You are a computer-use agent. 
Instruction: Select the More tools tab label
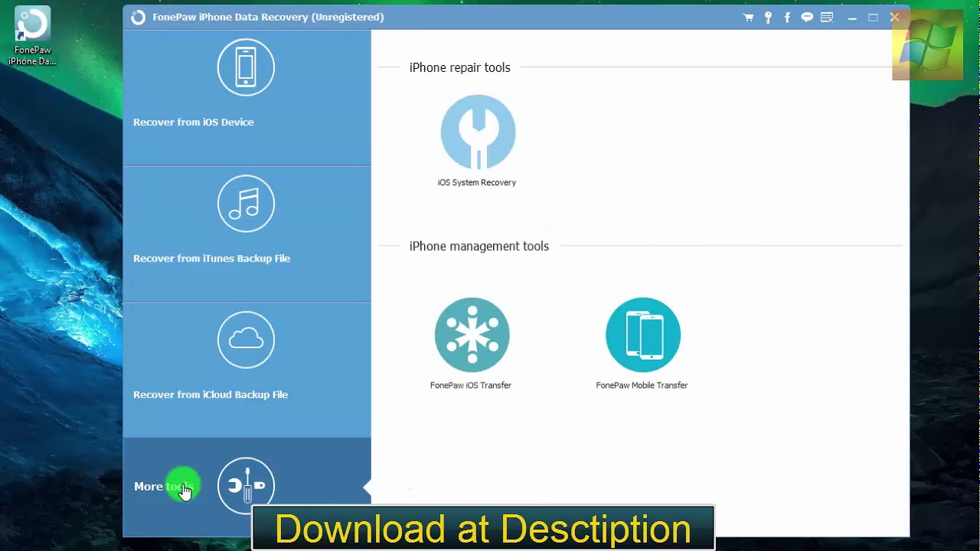[x=163, y=486]
